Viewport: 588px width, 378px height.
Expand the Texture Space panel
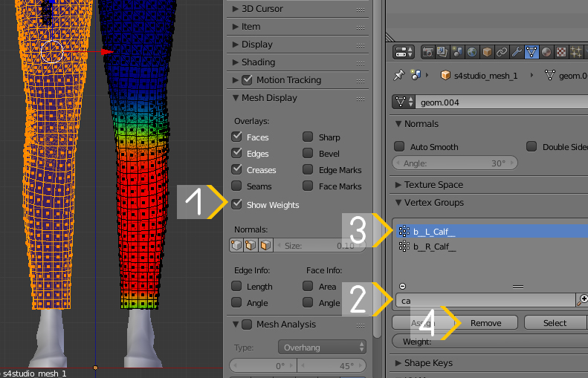tap(398, 185)
